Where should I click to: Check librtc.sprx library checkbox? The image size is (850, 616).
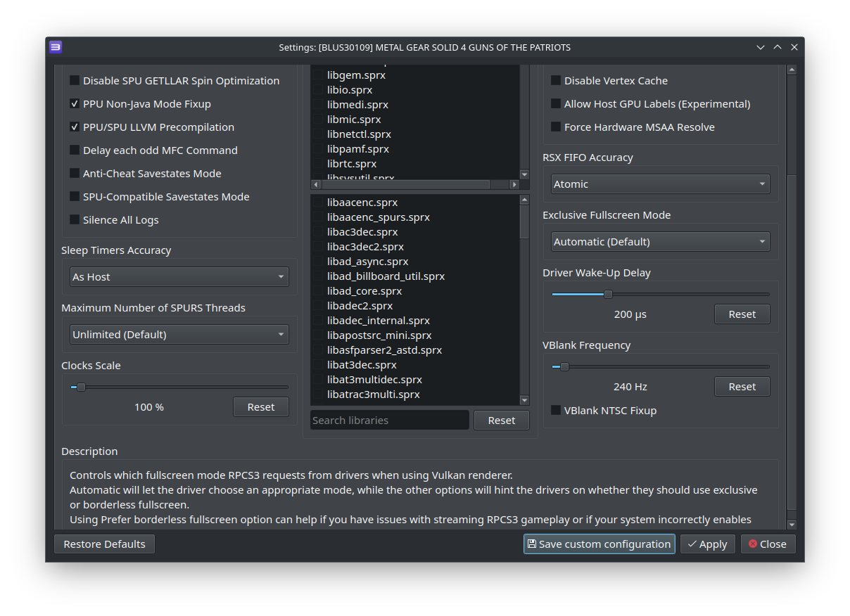tap(319, 164)
